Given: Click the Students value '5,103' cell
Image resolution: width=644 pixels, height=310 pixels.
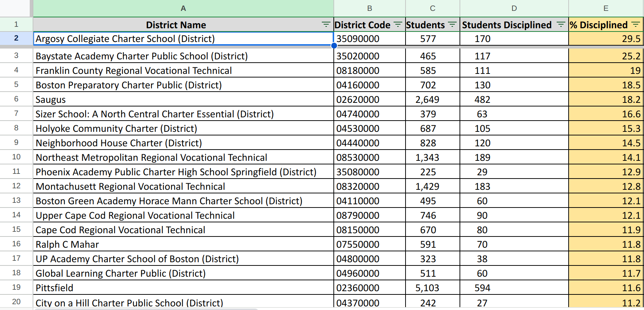Looking at the screenshot, I should (433, 288).
